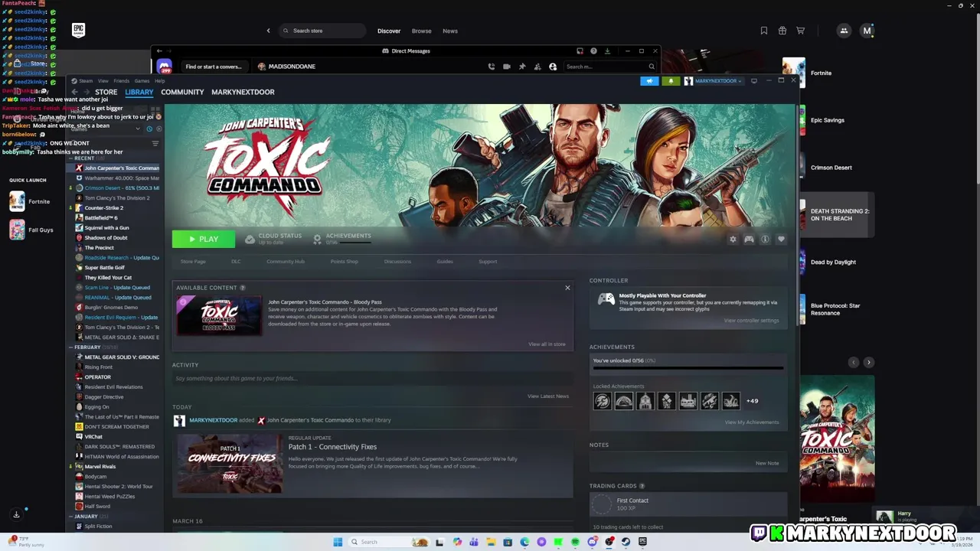980x551 pixels.
Task: Click New Note button
Action: tap(767, 463)
